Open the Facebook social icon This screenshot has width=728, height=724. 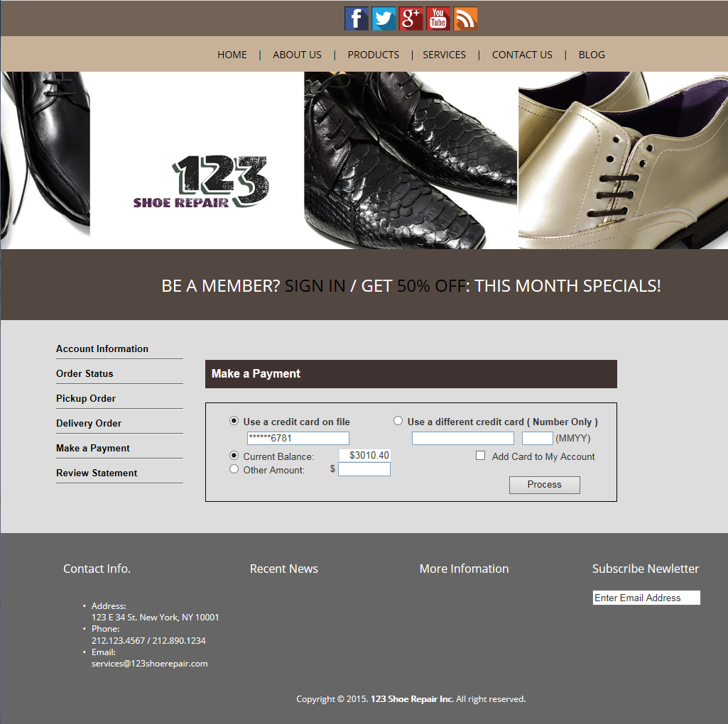click(356, 18)
